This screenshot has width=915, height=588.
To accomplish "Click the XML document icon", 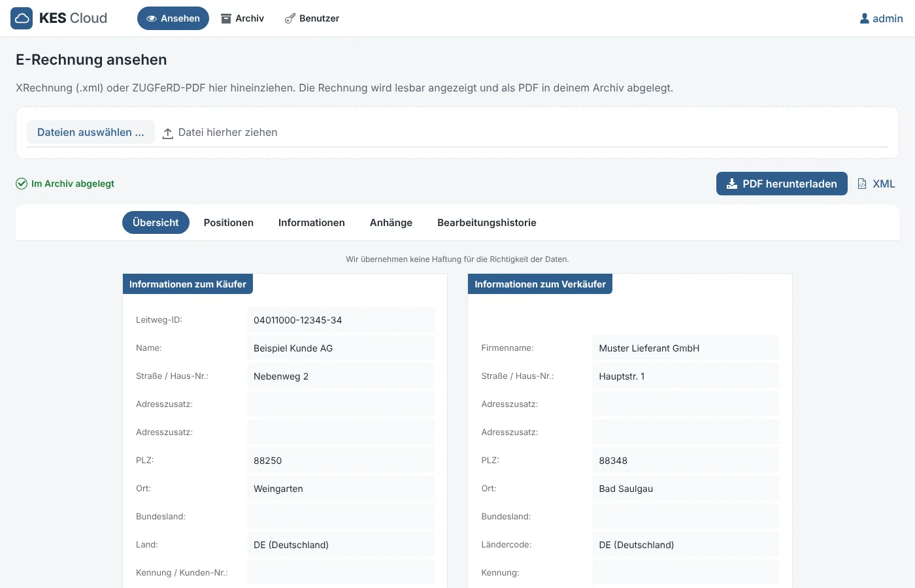I will (862, 184).
